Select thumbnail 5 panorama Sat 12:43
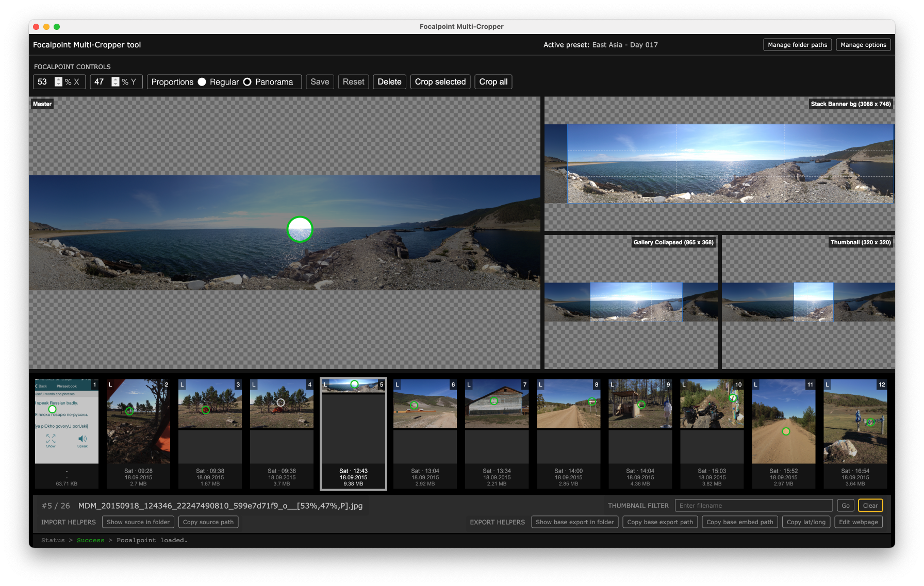 pyautogui.click(x=353, y=434)
